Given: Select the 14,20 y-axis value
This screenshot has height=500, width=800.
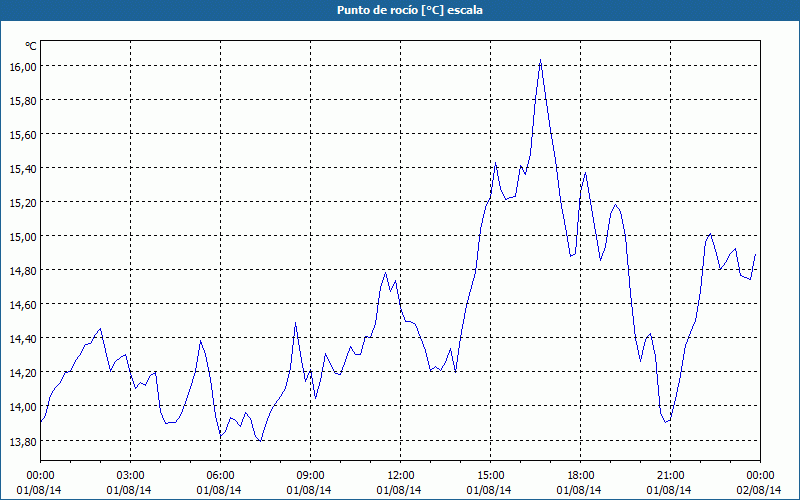Looking at the screenshot, I should tap(23, 372).
